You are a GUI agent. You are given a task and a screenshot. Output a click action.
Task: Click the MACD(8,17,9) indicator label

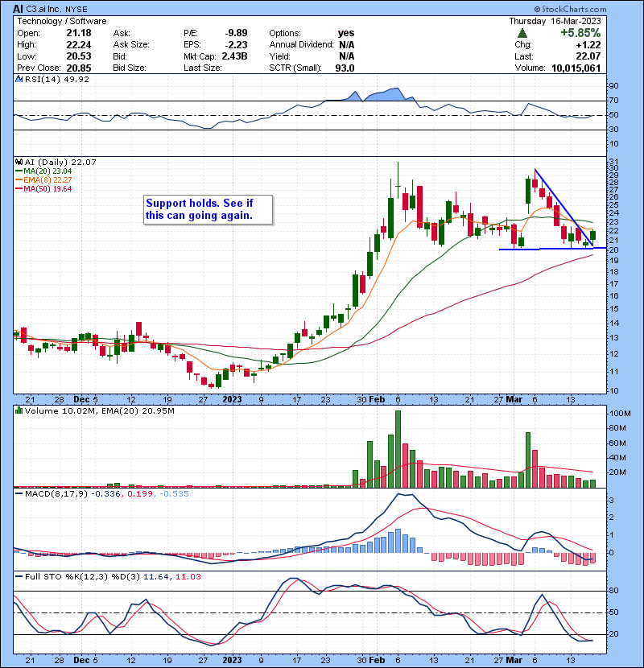pos(56,493)
